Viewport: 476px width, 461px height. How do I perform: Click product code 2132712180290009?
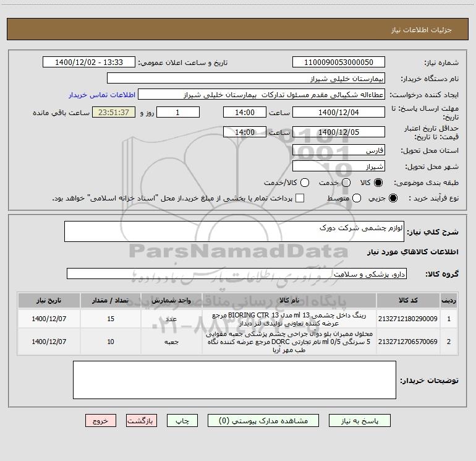click(x=408, y=319)
